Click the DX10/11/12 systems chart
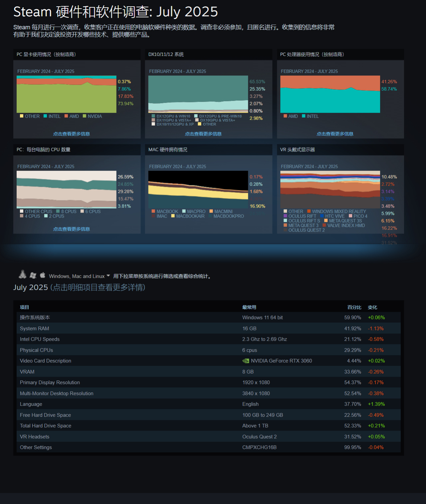426x504 pixels. point(198,94)
